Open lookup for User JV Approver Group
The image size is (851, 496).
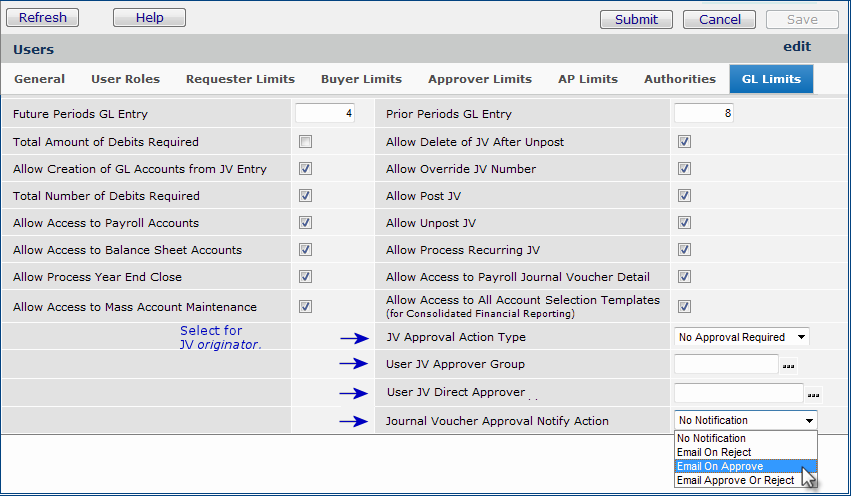click(789, 366)
